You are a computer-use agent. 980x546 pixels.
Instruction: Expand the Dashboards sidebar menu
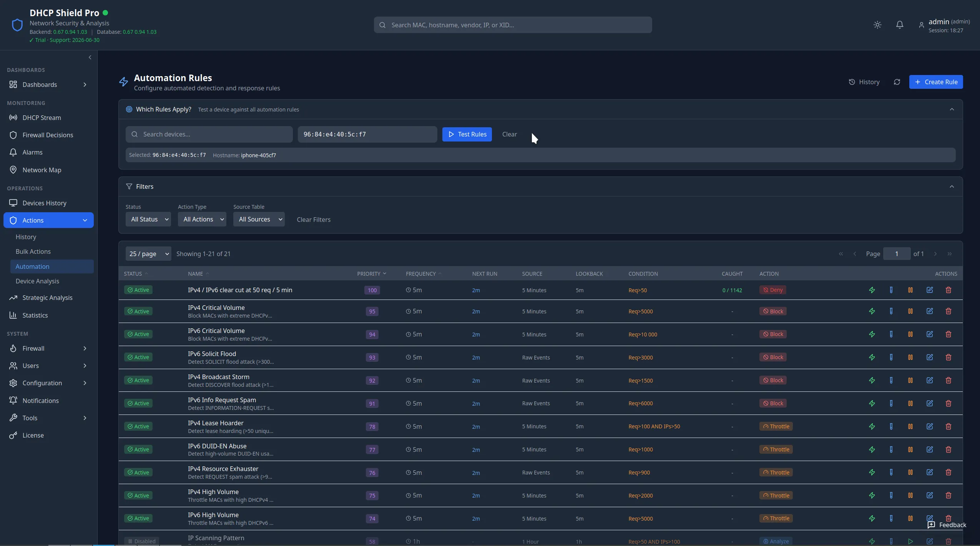click(x=48, y=85)
